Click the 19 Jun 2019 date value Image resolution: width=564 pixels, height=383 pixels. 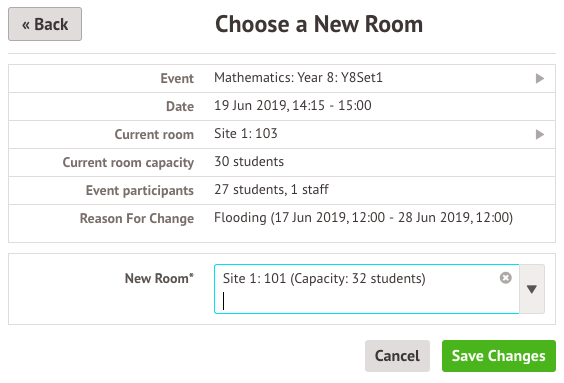click(x=292, y=106)
